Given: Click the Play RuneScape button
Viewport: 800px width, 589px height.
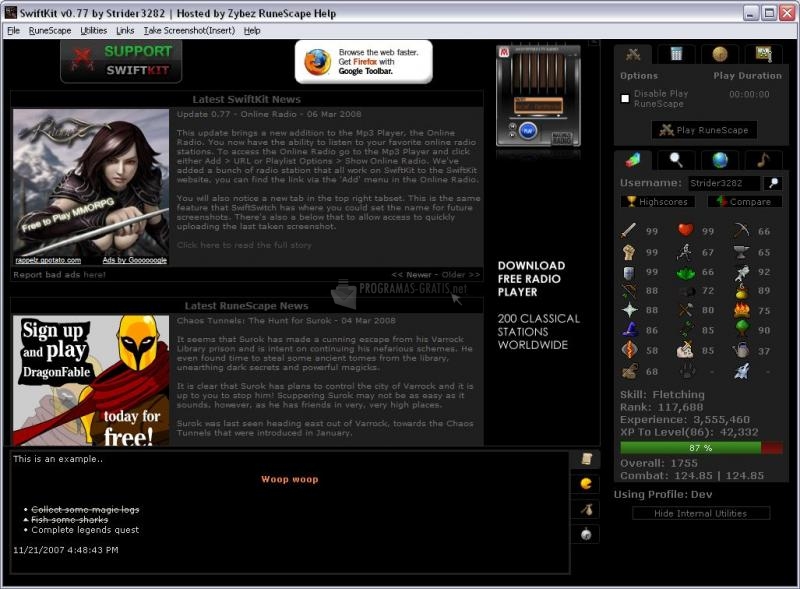Looking at the screenshot, I should tap(704, 130).
